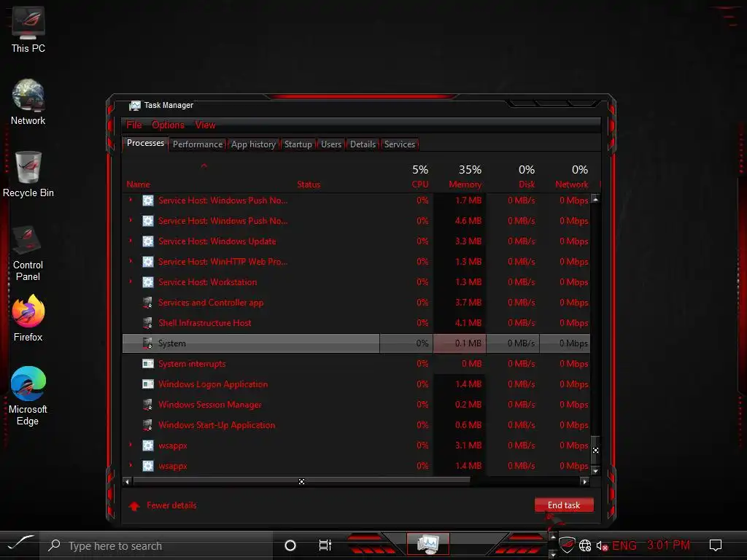747x560 pixels.
Task: Click the Windows Session Manager icon
Action: [147, 405]
